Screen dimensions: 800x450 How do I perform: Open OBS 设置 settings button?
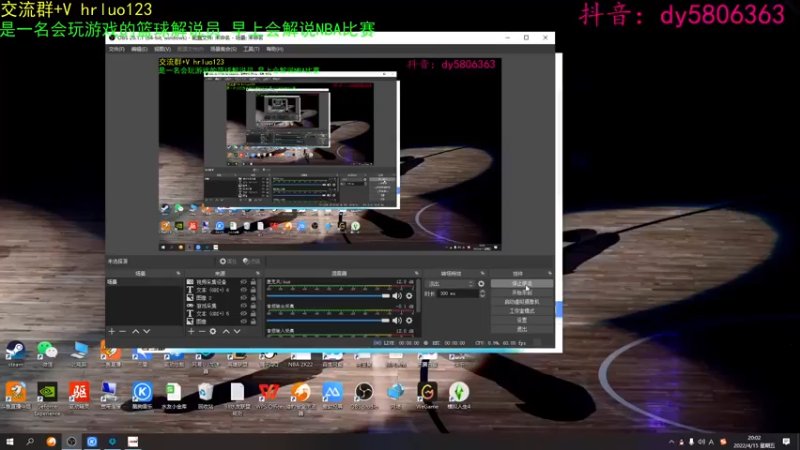point(521,320)
